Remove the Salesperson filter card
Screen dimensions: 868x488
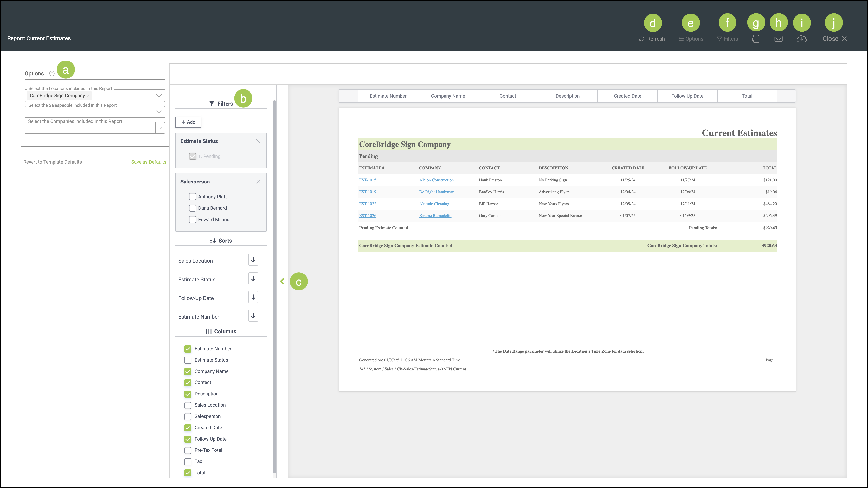(258, 182)
